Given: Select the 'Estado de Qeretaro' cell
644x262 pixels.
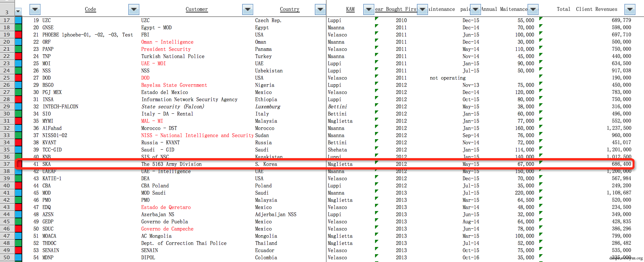Looking at the screenshot, I should pos(166,207).
